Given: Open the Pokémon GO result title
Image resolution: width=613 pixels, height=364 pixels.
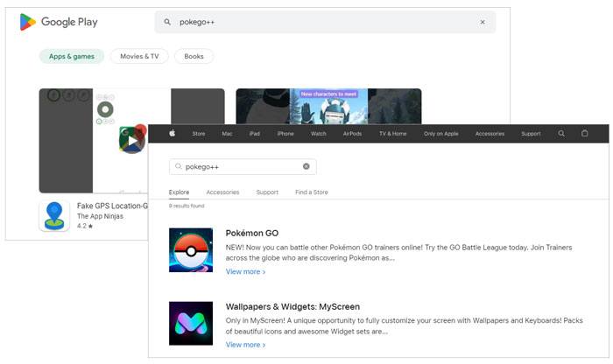Looking at the screenshot, I should [x=252, y=233].
